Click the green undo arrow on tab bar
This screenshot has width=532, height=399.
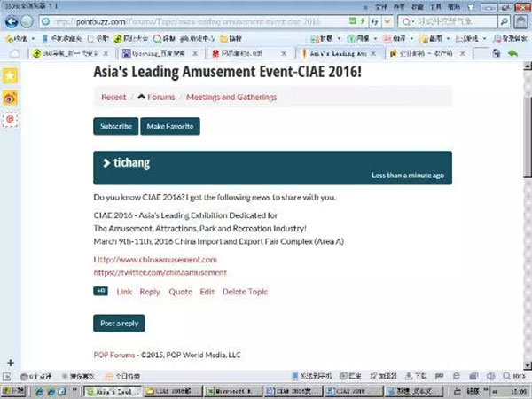tap(512, 55)
